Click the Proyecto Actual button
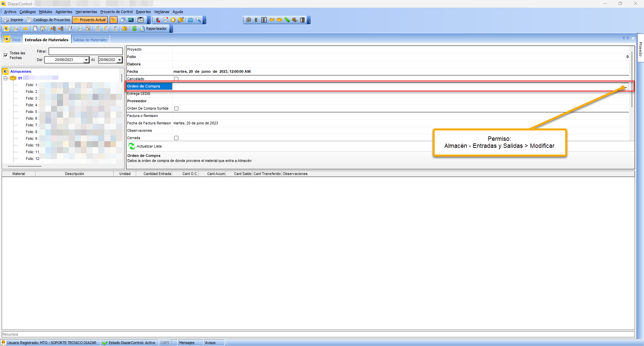This screenshot has height=346, width=644. tap(90, 20)
